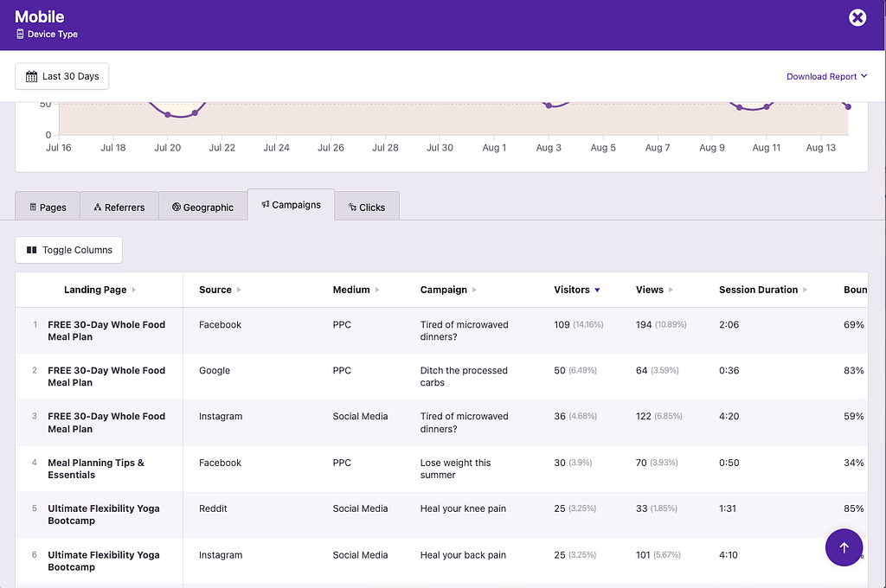
Task: Click the Download Report link
Action: 820,76
